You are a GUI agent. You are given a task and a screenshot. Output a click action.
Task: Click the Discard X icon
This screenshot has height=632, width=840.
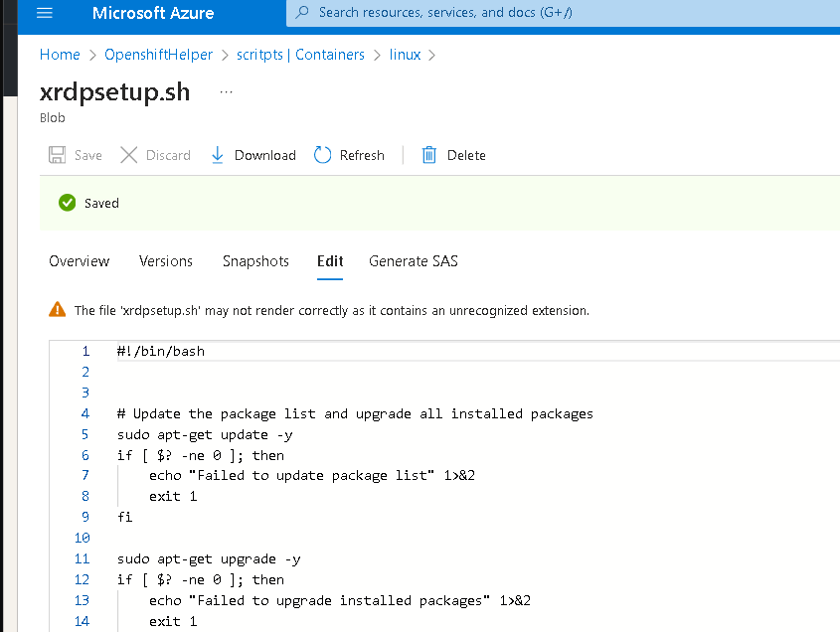128,155
